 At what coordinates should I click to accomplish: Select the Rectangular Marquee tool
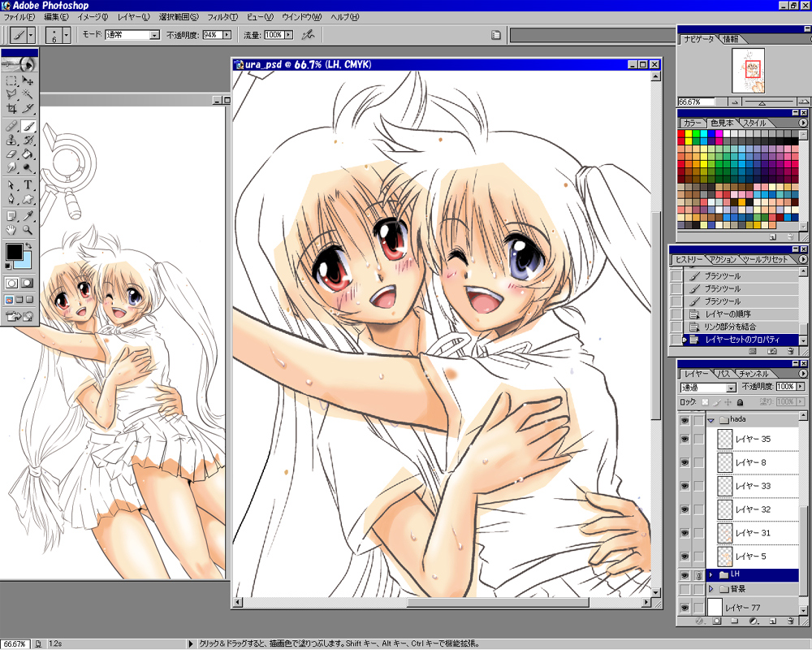click(11, 81)
